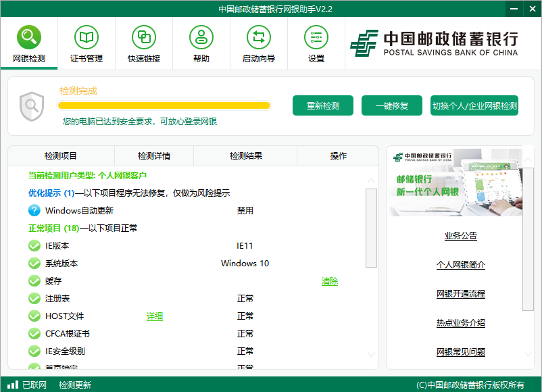This screenshot has width=542, height=392.
Task: Click the right panel scroll-up arrow
Action: pyautogui.click(x=528, y=160)
